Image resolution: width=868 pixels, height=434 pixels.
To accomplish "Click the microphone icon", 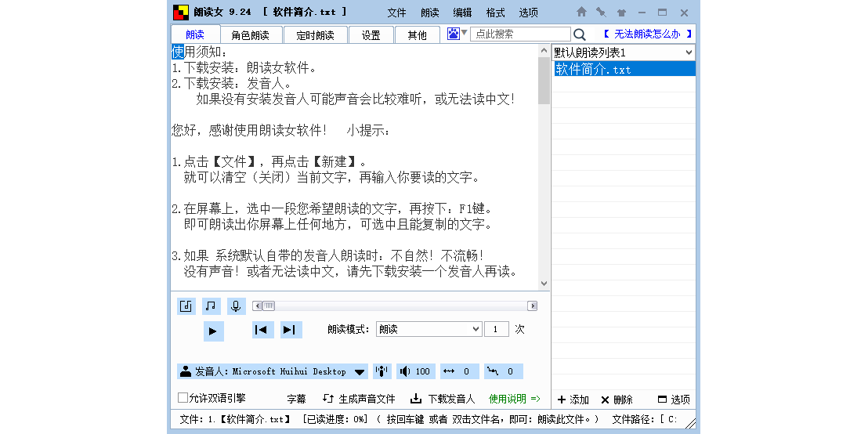I will coord(236,306).
